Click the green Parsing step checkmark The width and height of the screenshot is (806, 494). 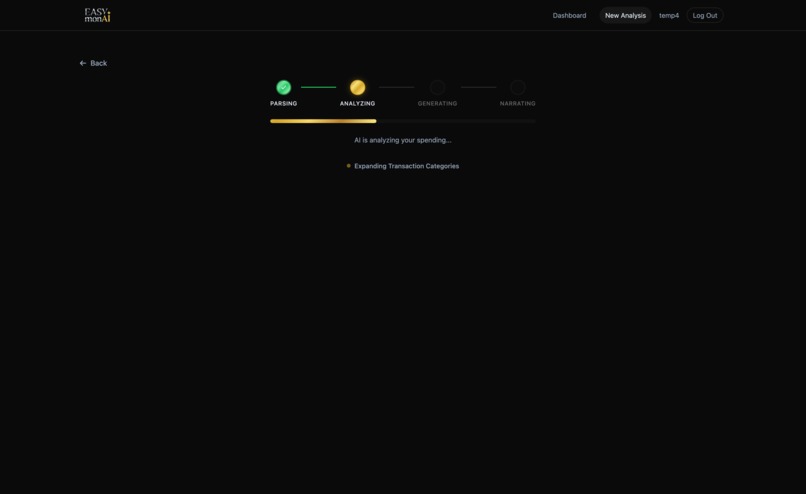tap(283, 87)
